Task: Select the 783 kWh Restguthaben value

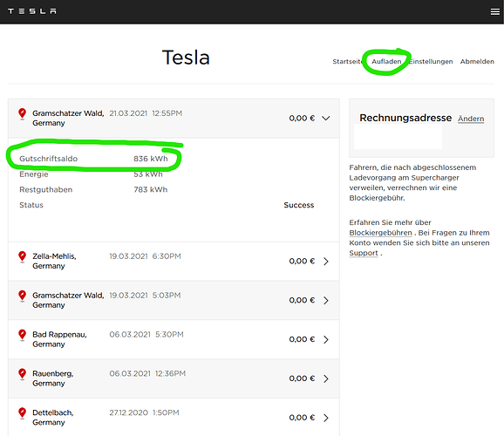Action: tap(151, 190)
